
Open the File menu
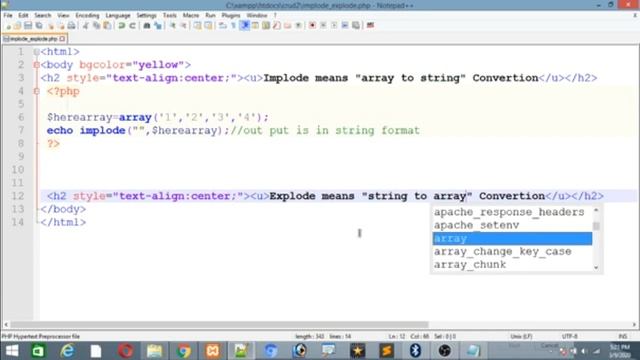[x=8, y=16]
